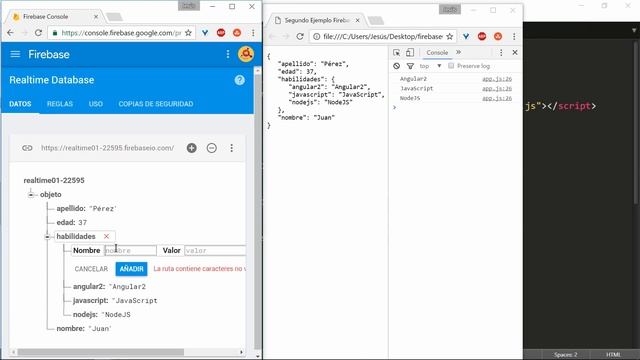The height and width of the screenshot is (360, 640).
Task: Click Vimeo extension icon in Firebase window
Action: coord(205,33)
